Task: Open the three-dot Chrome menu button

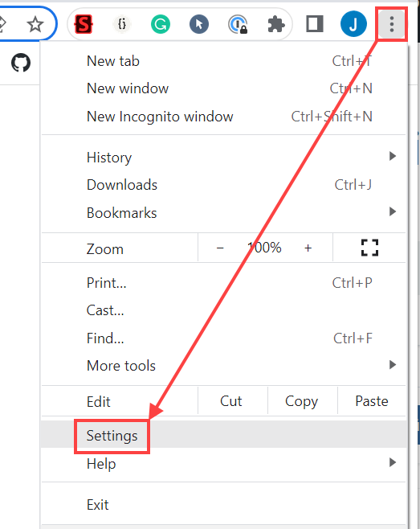Action: tap(391, 24)
